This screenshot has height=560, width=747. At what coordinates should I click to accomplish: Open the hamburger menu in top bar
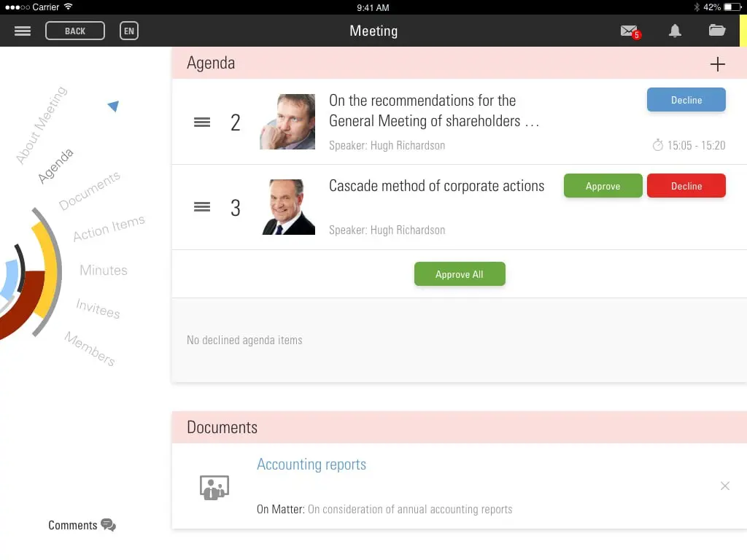[x=23, y=31]
